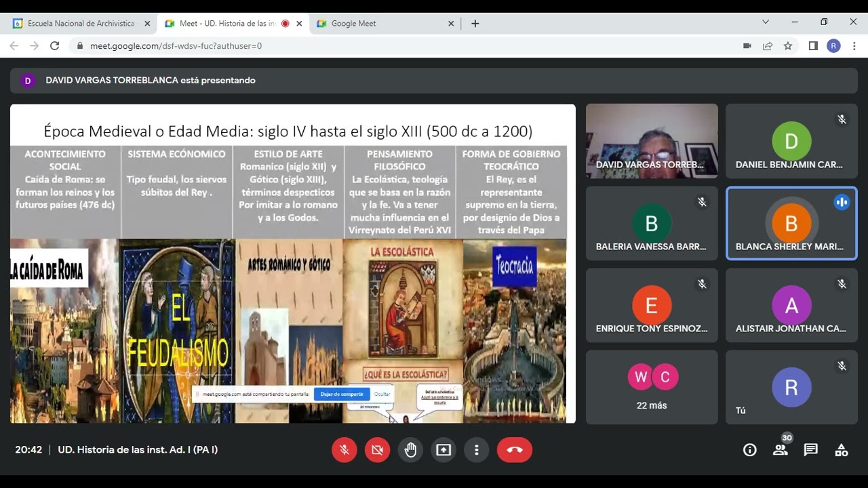This screenshot has height=488, width=868.
Task: Unmute your microphone in Meet controls
Action: point(344,449)
